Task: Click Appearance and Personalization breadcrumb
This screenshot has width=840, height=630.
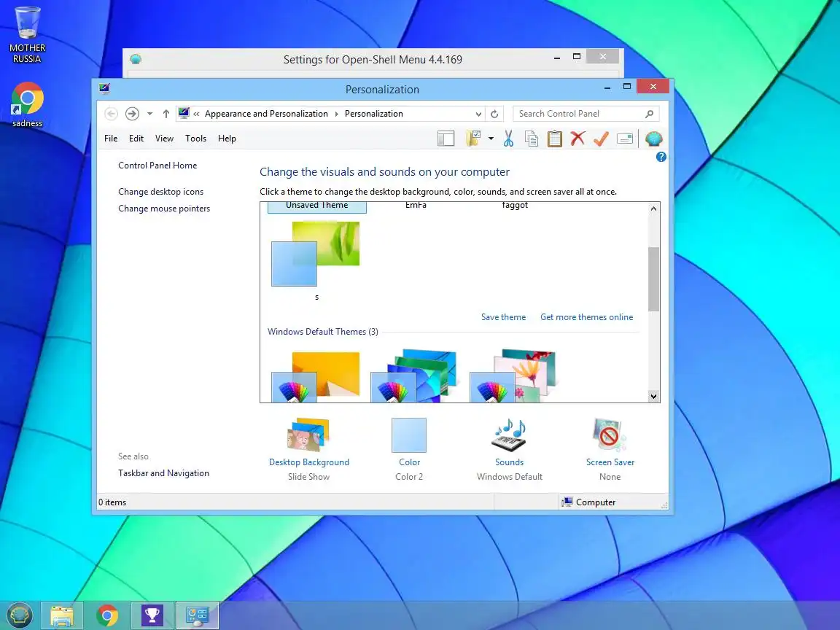Action: (266, 114)
